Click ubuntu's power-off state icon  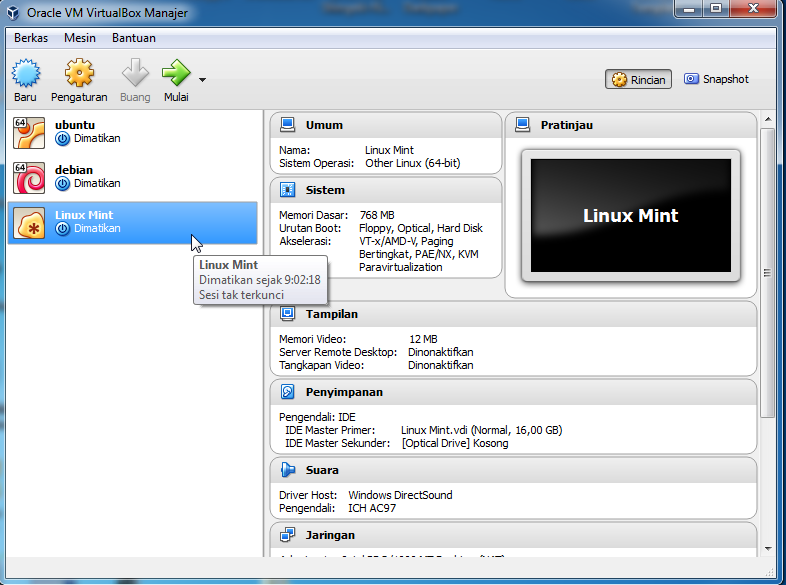[x=63, y=139]
